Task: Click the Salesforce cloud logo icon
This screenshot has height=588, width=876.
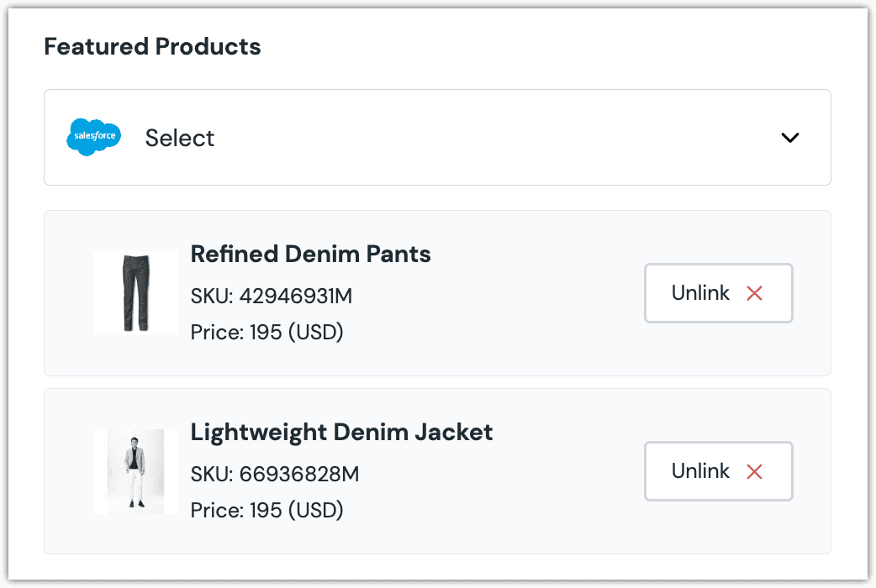Action: 93,138
